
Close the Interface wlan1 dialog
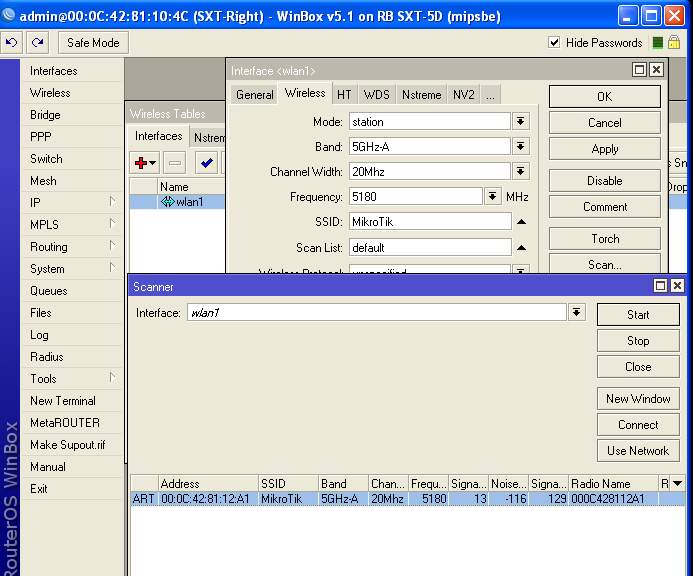pyautogui.click(x=656, y=70)
